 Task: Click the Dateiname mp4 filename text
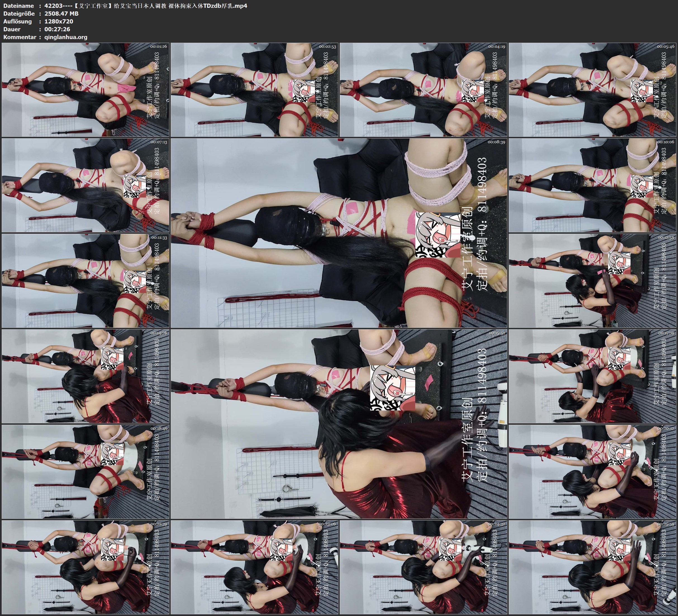click(x=145, y=6)
